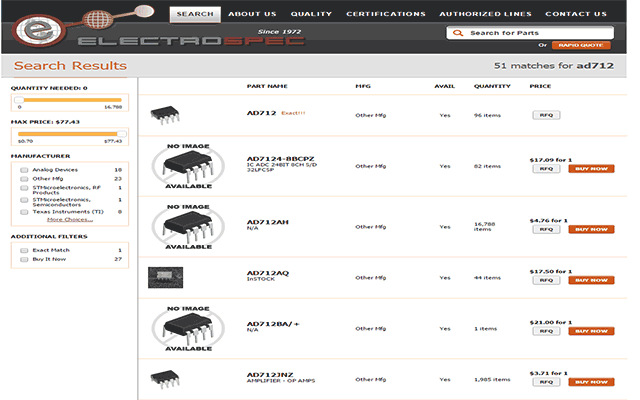Click RFQ for AD712JNZ
Image resolution: width=640 pixels, height=400 pixels.
point(546,382)
